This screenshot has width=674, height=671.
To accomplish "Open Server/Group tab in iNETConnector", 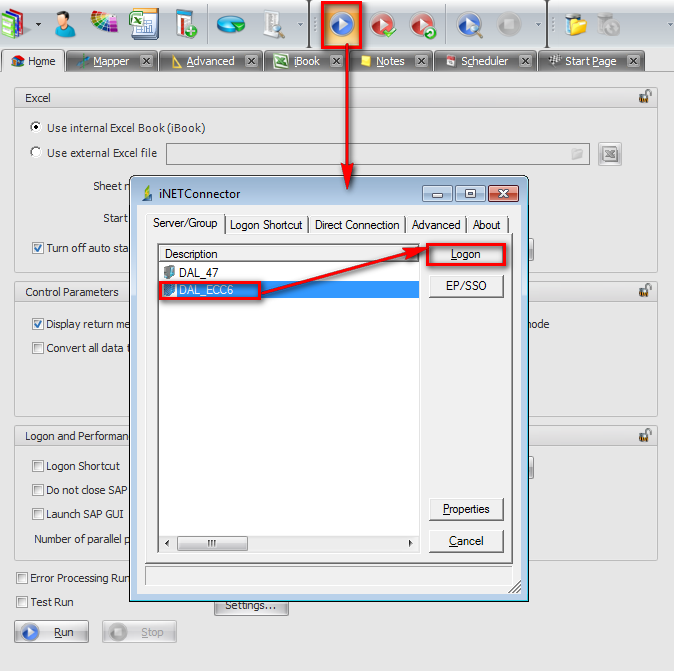I will point(185,224).
